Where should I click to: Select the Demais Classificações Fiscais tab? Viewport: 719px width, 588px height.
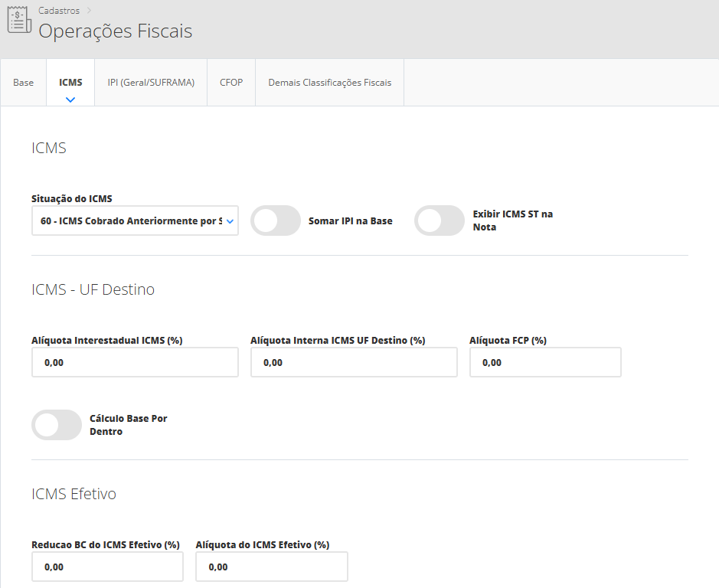pyautogui.click(x=329, y=82)
